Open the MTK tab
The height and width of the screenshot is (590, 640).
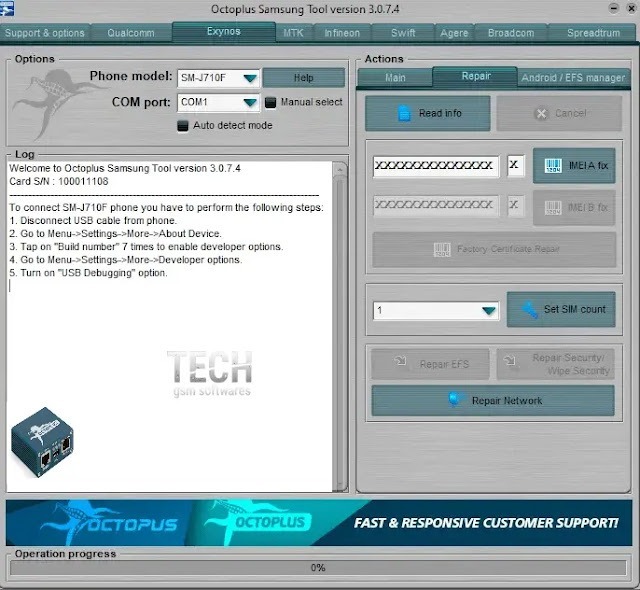click(293, 33)
